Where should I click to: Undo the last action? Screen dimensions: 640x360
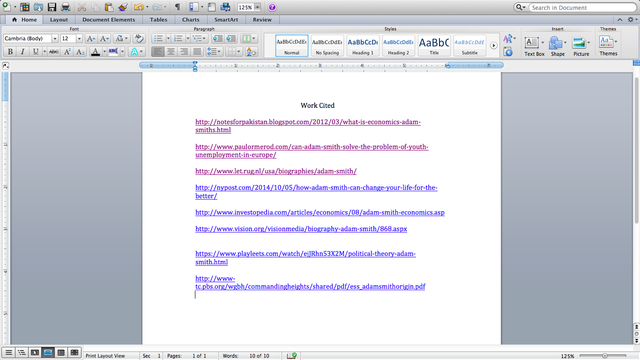139,7
